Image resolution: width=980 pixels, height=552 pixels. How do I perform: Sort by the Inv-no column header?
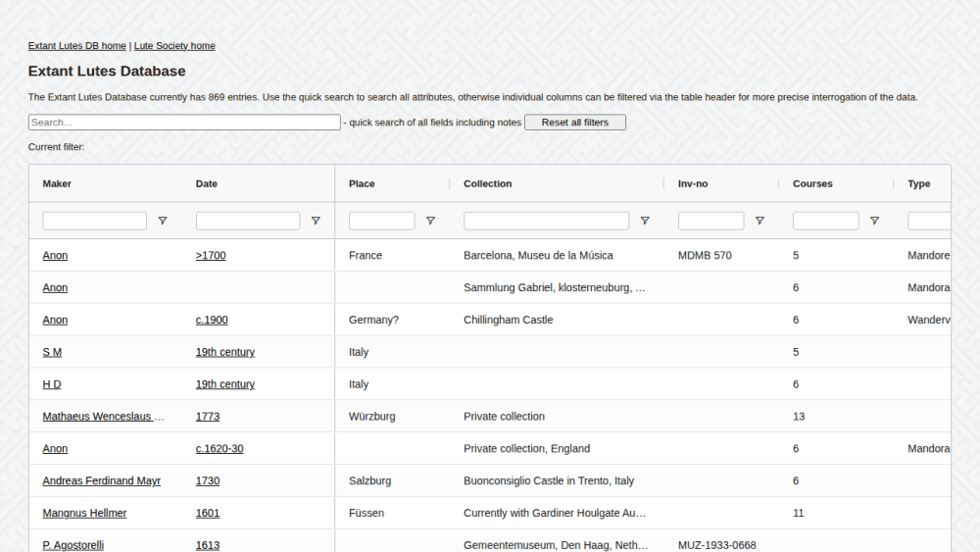(693, 183)
